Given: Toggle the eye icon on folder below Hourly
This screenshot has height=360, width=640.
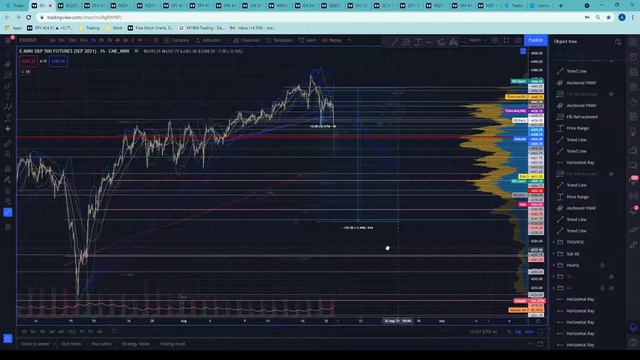Looking at the screenshot, I should point(611,277).
